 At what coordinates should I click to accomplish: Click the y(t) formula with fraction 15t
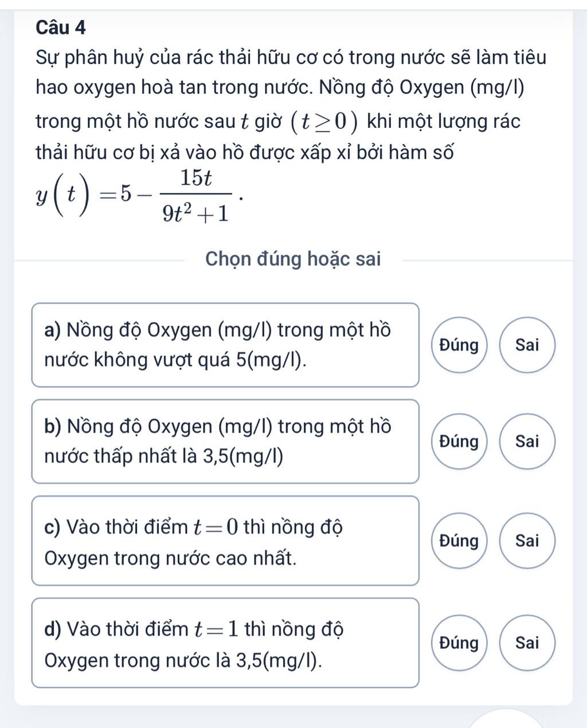[x=136, y=197]
